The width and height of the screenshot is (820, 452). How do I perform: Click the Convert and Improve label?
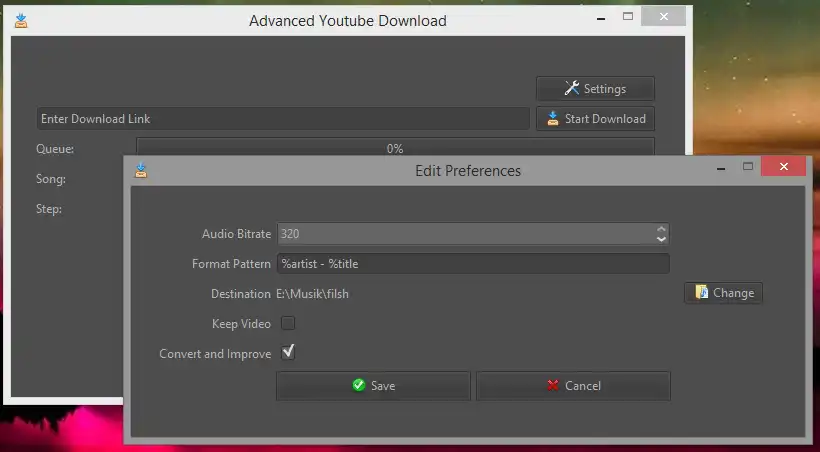(x=215, y=354)
